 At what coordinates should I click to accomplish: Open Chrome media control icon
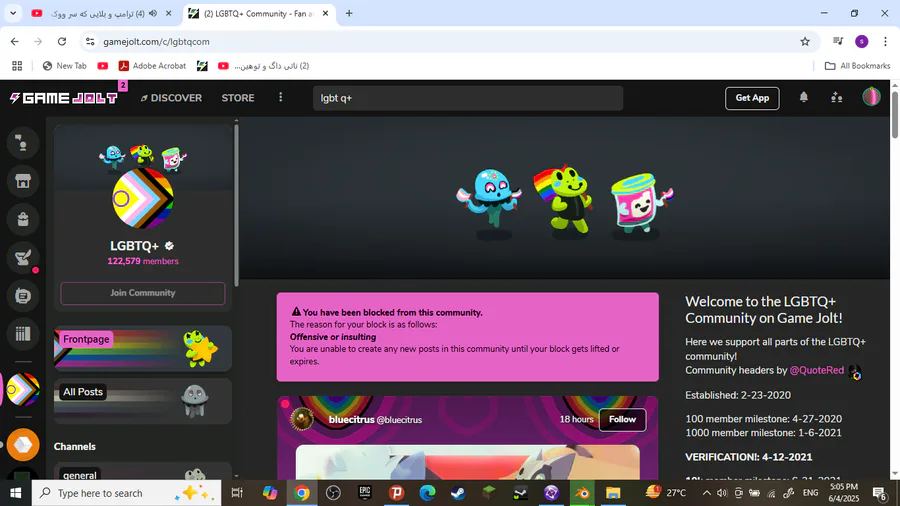[838, 41]
